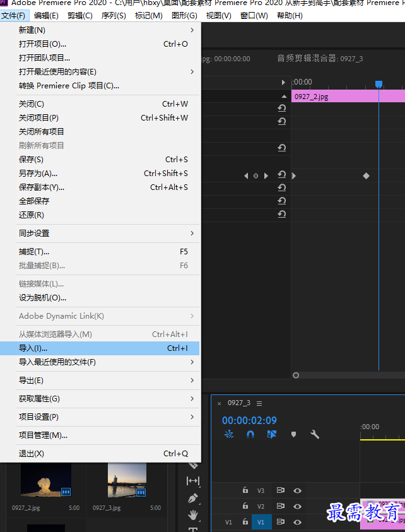The image size is (405, 532).
Task: Select the 0927_2.jpg thumbnail in project panel
Action: (46, 480)
